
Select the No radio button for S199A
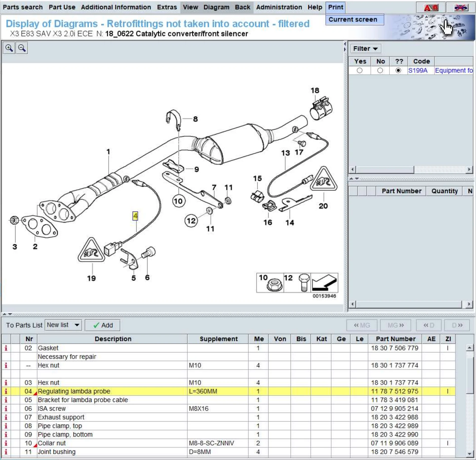[x=380, y=71]
